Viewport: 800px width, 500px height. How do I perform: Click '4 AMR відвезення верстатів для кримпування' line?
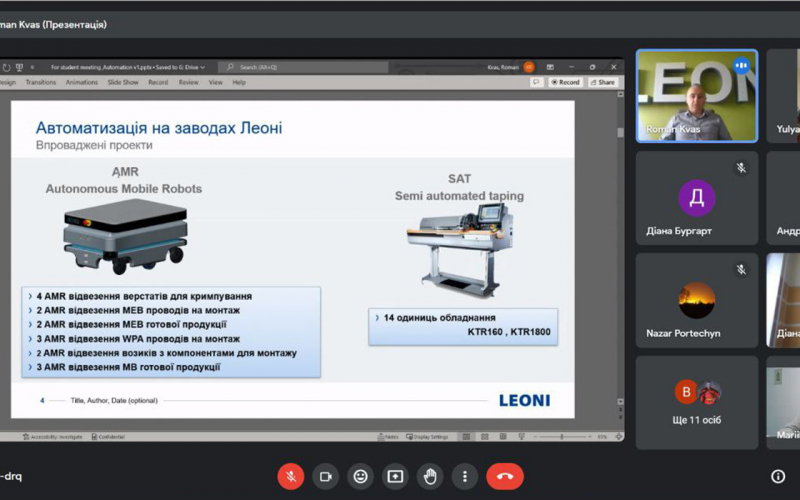(144, 296)
